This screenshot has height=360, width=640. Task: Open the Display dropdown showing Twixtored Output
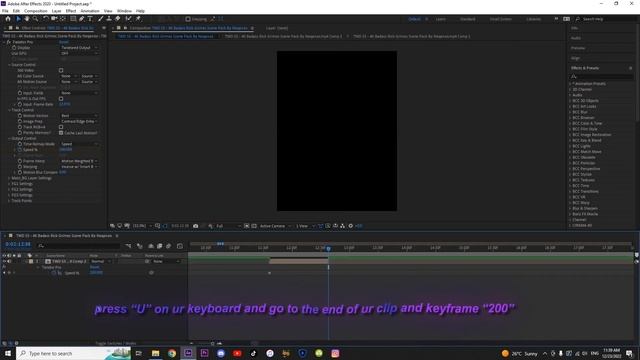click(79, 48)
